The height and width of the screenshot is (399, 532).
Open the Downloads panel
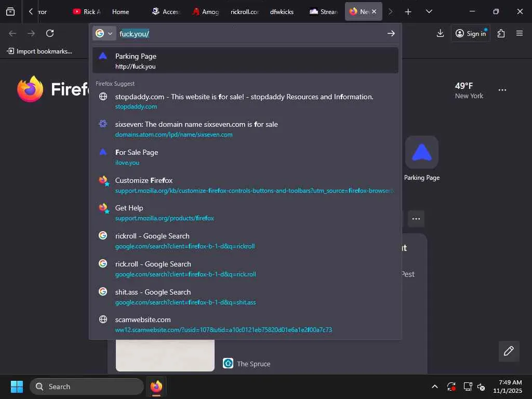coord(440,33)
